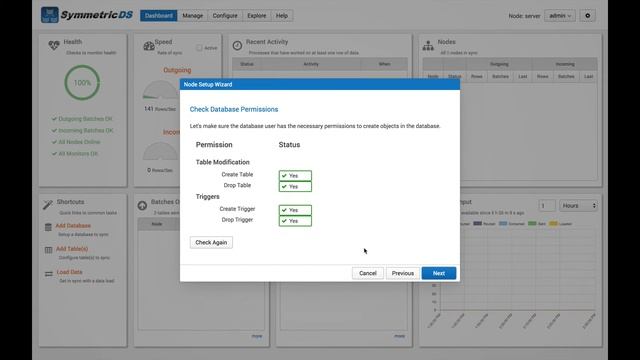Open the Explore menu
This screenshot has height=360, width=640.
tap(257, 16)
